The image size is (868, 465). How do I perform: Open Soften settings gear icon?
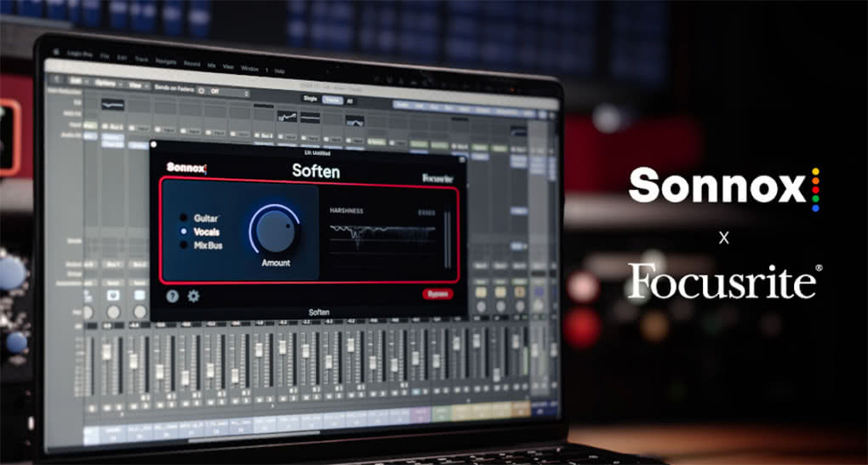pos(193,296)
